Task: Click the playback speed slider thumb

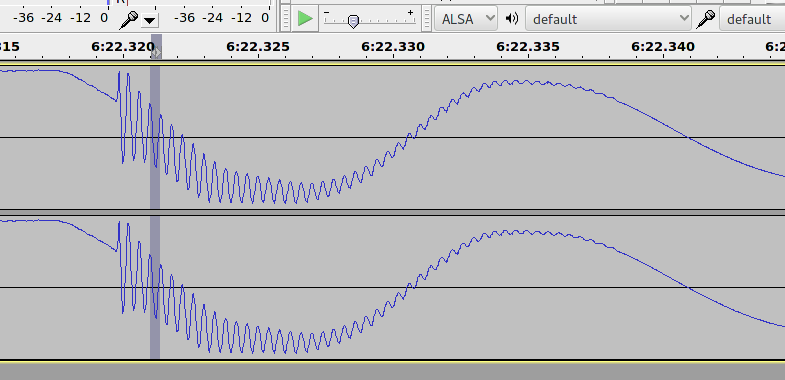Action: tap(353, 21)
